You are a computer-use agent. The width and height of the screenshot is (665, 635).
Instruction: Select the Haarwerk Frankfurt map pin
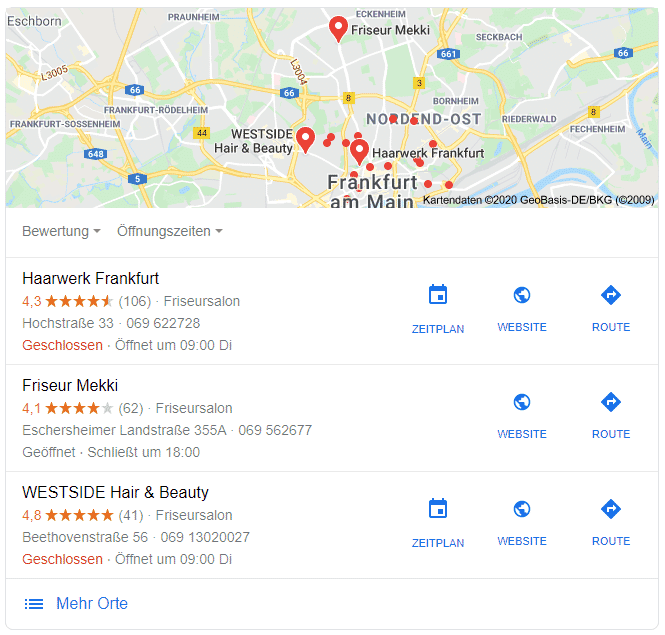(359, 152)
